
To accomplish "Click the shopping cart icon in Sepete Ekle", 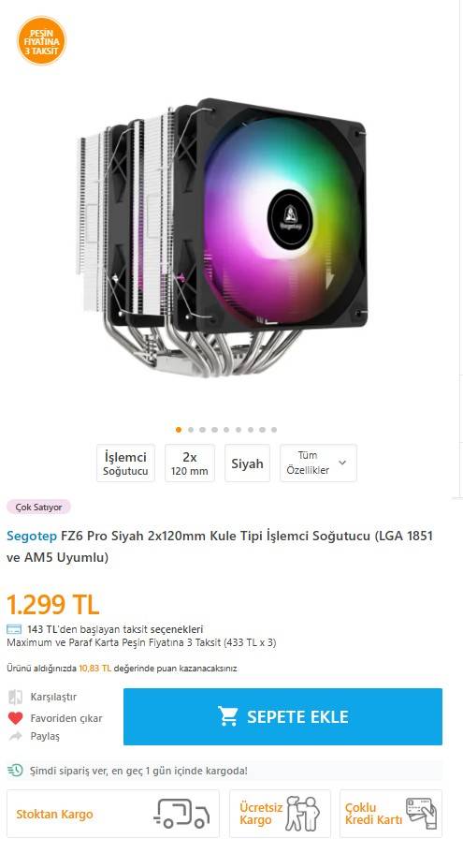I will tap(228, 716).
